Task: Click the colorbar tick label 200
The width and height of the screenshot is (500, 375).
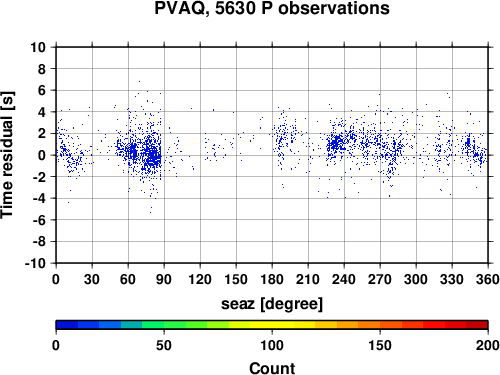Action: click(488, 346)
